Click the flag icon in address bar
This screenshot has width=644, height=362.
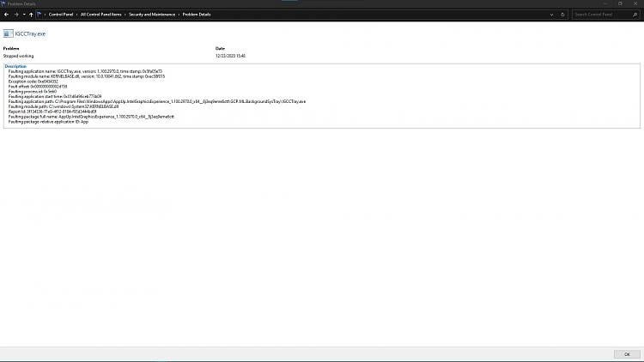point(39,15)
